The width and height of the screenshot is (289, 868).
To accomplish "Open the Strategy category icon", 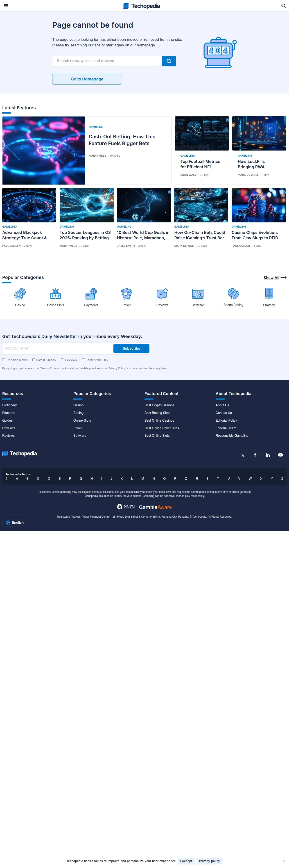I will 269,294.
